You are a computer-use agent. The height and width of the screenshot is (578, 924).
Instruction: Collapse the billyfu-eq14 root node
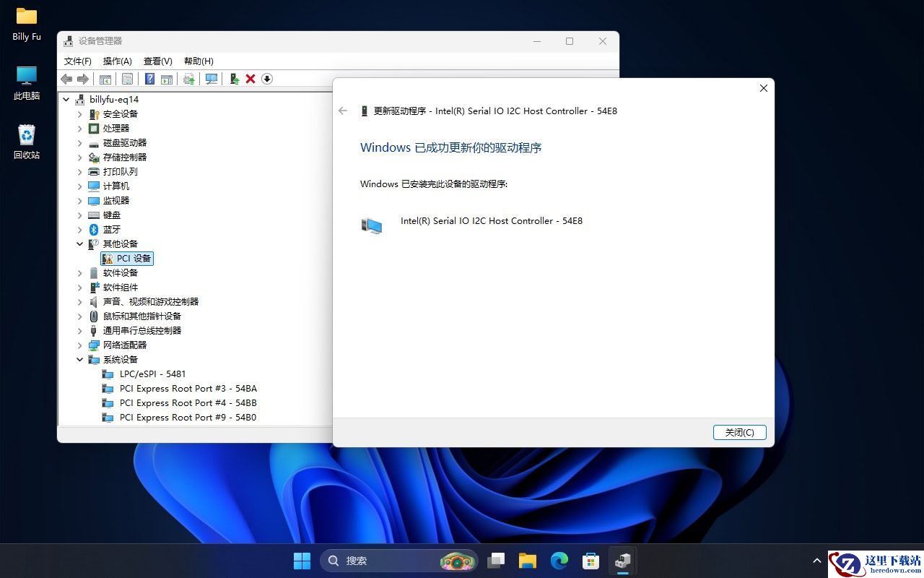pyautogui.click(x=66, y=100)
